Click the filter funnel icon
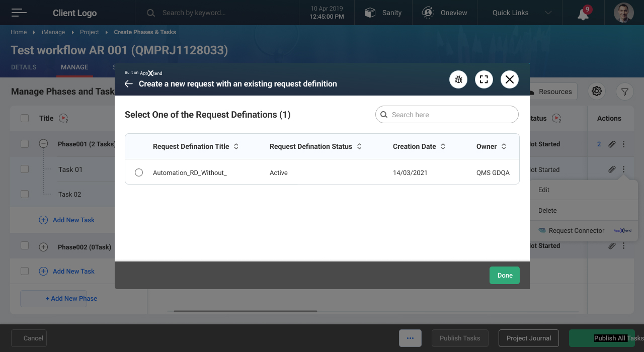This screenshot has width=644, height=352. click(624, 92)
